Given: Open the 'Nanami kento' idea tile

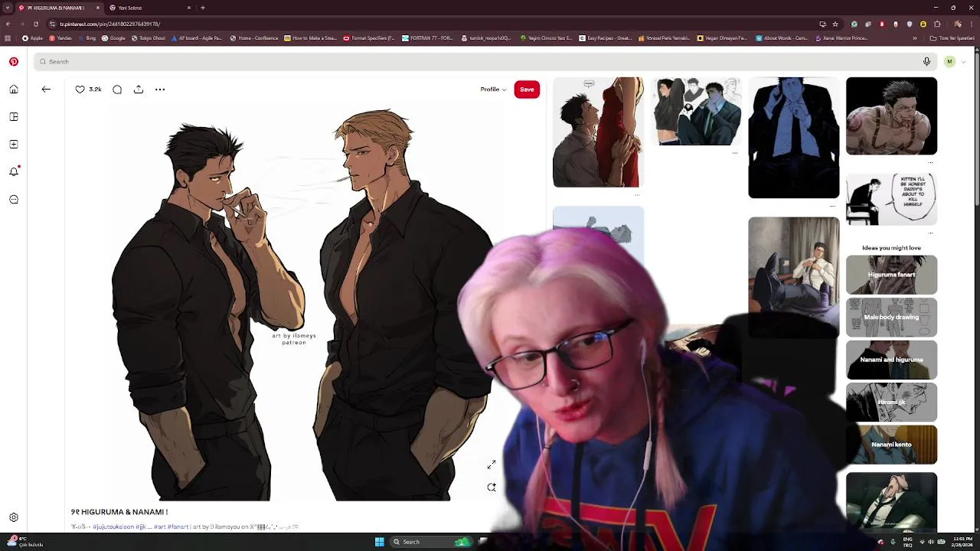Looking at the screenshot, I should (x=891, y=445).
